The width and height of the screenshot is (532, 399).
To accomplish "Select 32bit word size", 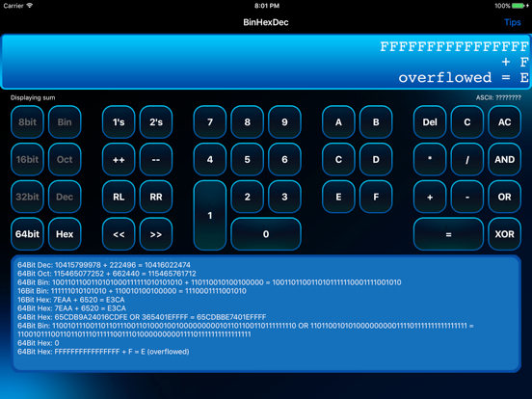I will point(28,197).
